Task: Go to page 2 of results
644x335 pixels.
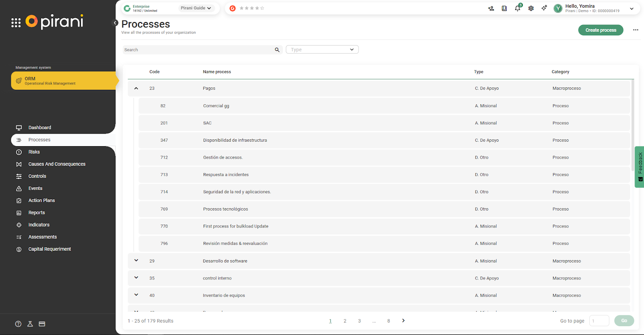Action: click(345, 321)
